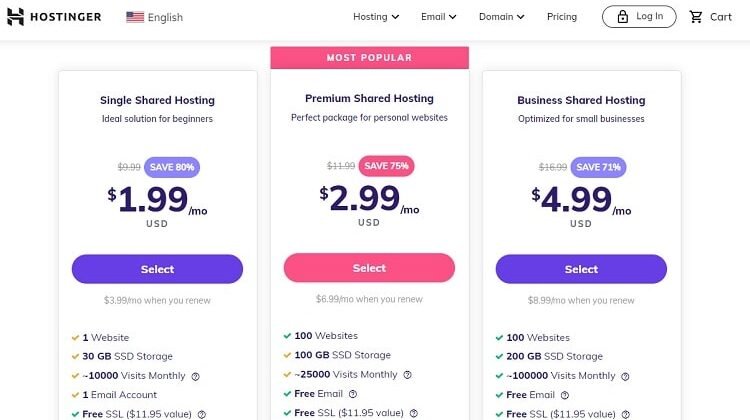This screenshot has width=750, height=420.
Task: Click the Most Popular banner
Action: [369, 58]
